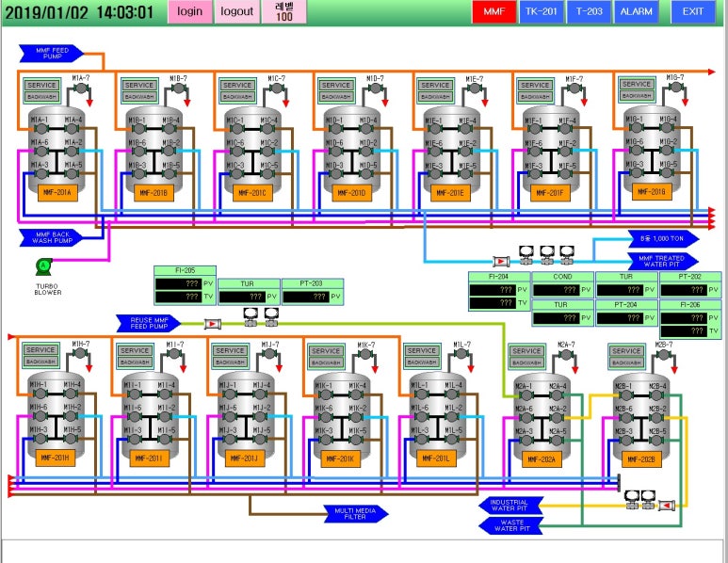Click valve M1A-7 icon
The height and width of the screenshot is (563, 728).
coord(81,88)
